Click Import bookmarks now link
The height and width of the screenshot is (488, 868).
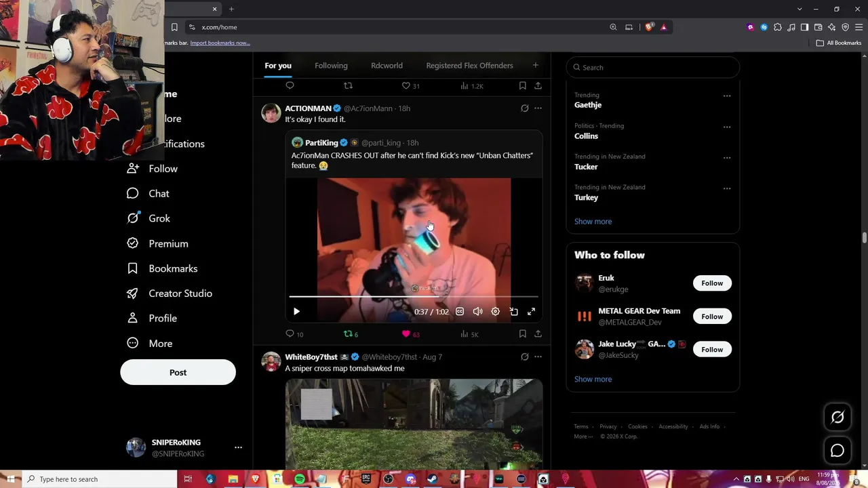220,43
